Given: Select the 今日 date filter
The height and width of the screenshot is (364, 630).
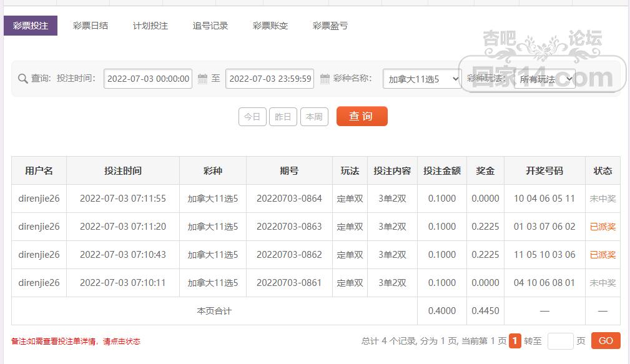Looking at the screenshot, I should tap(252, 117).
